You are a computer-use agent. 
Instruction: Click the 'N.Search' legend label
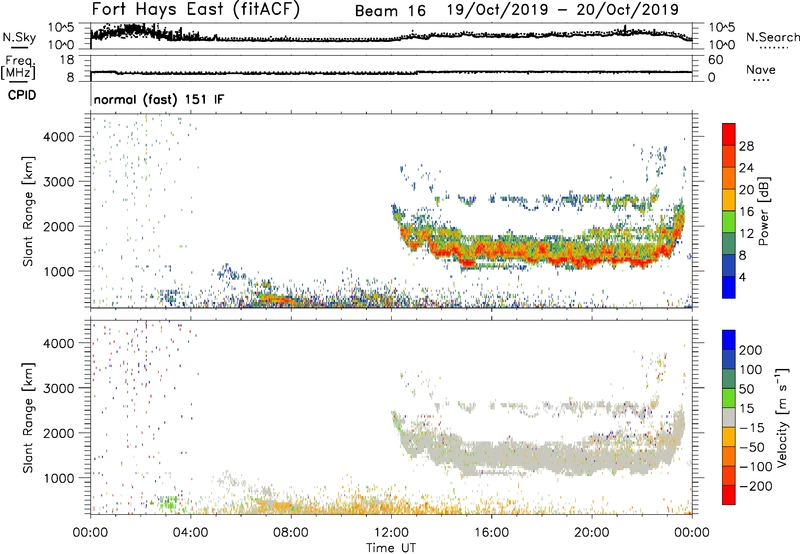coord(772,37)
